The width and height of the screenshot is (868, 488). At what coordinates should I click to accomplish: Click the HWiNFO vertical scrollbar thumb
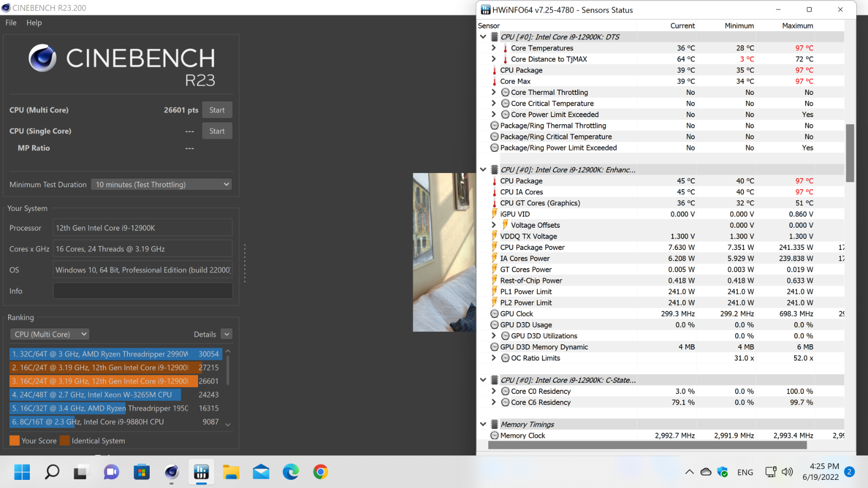tap(850, 153)
